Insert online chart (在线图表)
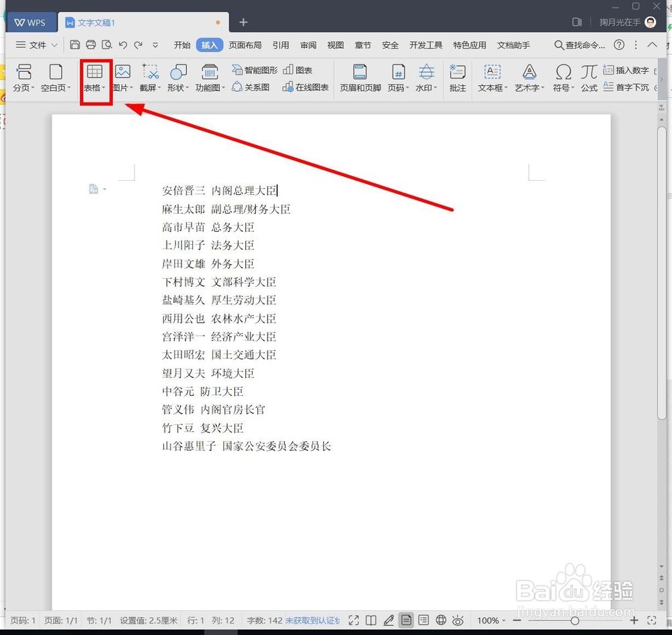This screenshot has width=672, height=635. (306, 87)
